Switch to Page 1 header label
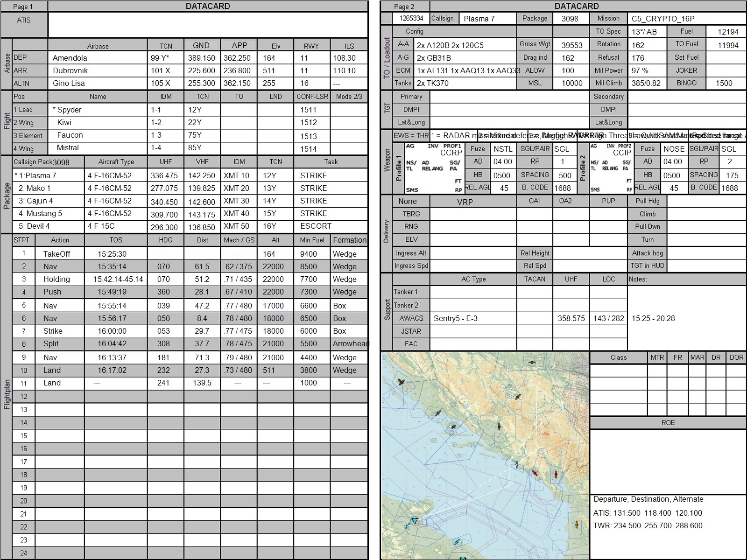The image size is (747, 560). (x=23, y=7)
